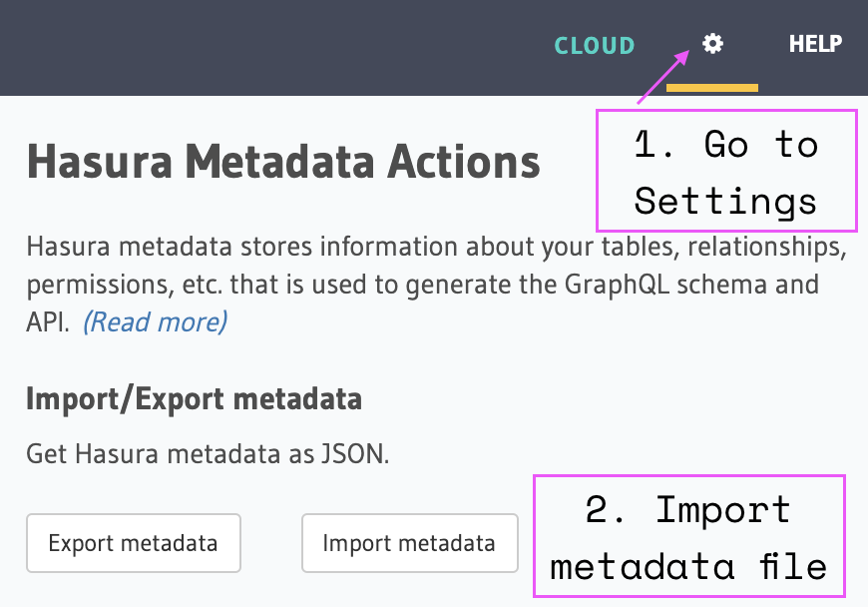Screen dimensions: 868x607
Task: Open Settings via the gear icon
Action: (712, 44)
